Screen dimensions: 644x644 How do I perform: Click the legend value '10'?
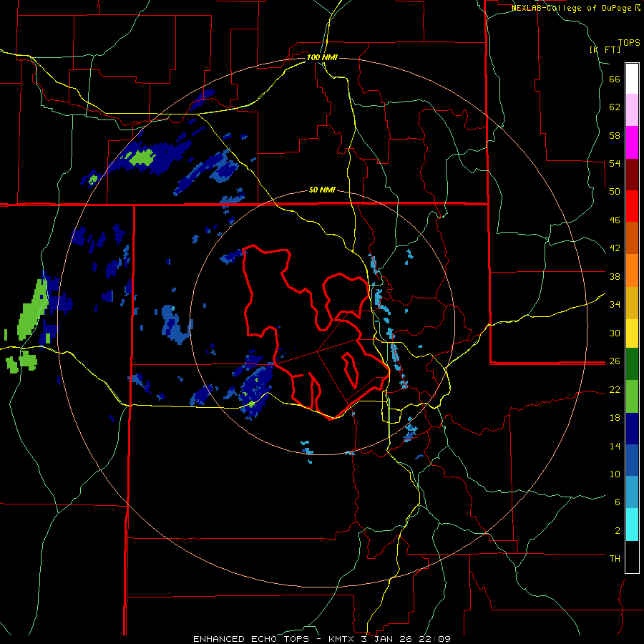click(615, 474)
